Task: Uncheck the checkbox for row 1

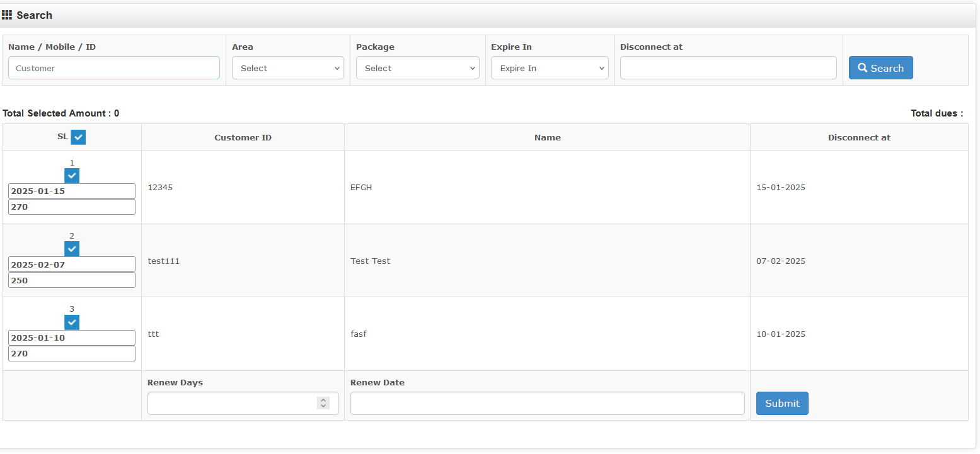Action: [72, 176]
